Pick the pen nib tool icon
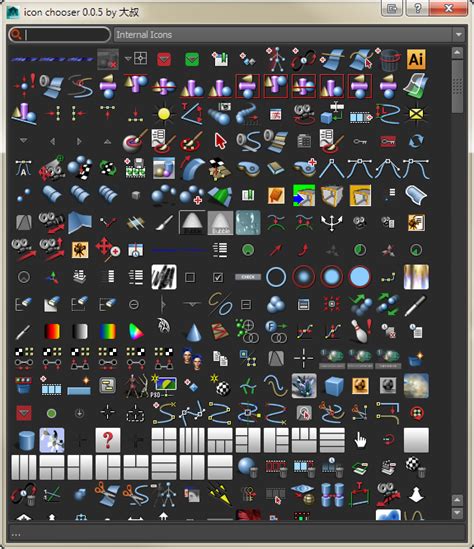Screen dimensions: 474x549 416,305
